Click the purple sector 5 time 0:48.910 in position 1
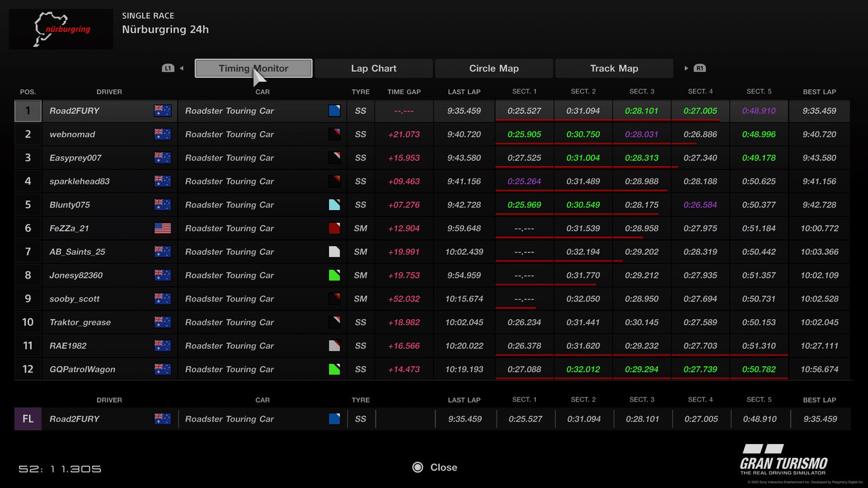 pyautogui.click(x=759, y=110)
